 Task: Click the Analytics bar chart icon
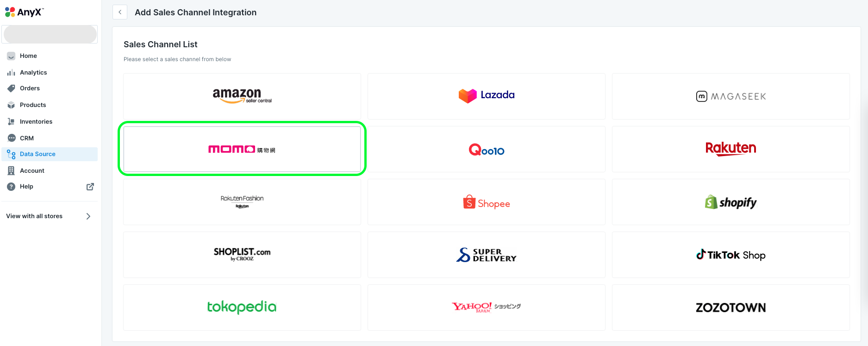[11, 73]
